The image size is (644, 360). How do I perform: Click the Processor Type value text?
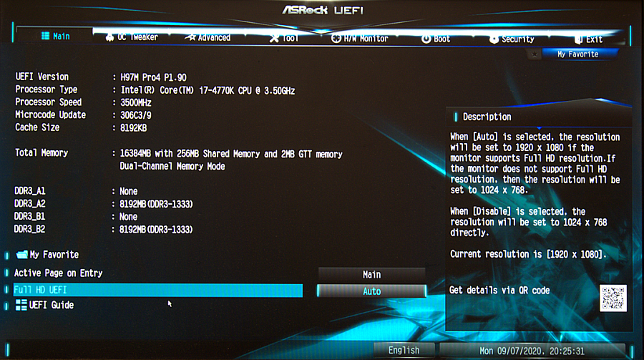208,90
